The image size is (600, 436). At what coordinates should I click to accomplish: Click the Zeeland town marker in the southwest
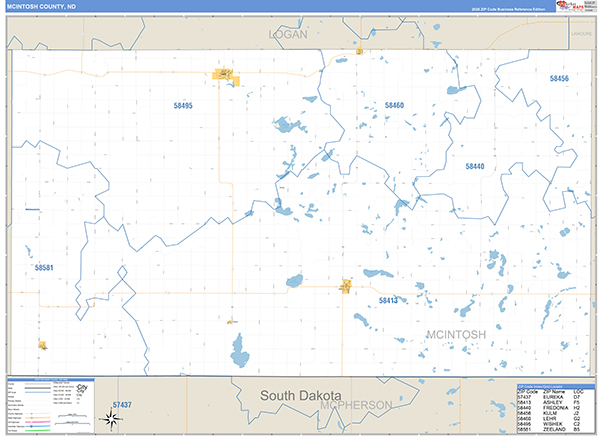pos(43,345)
